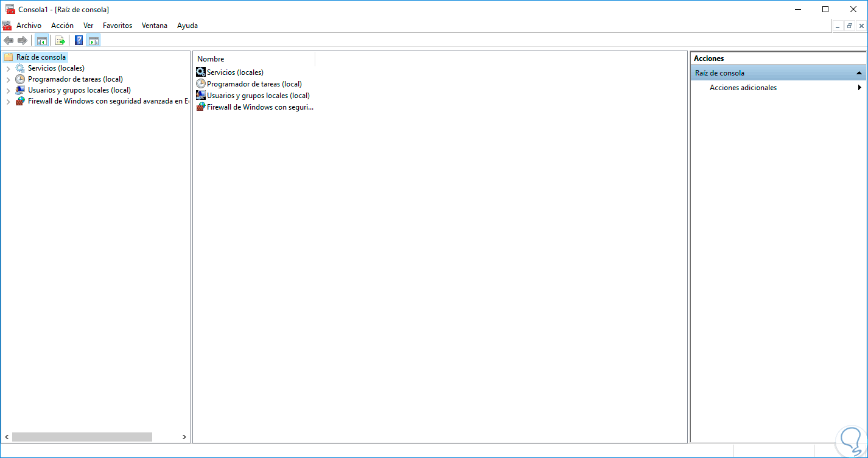868x458 pixels.
Task: Click the Export list toolbar icon
Action: 60,41
